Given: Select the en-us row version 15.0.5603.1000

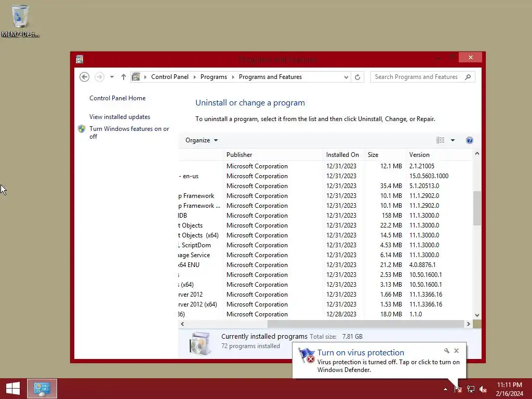Looking at the screenshot, I should pos(325,176).
